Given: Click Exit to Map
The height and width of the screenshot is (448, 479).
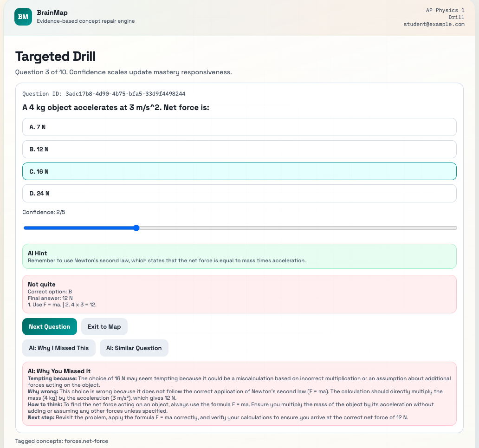Looking at the screenshot, I should (x=104, y=326).
